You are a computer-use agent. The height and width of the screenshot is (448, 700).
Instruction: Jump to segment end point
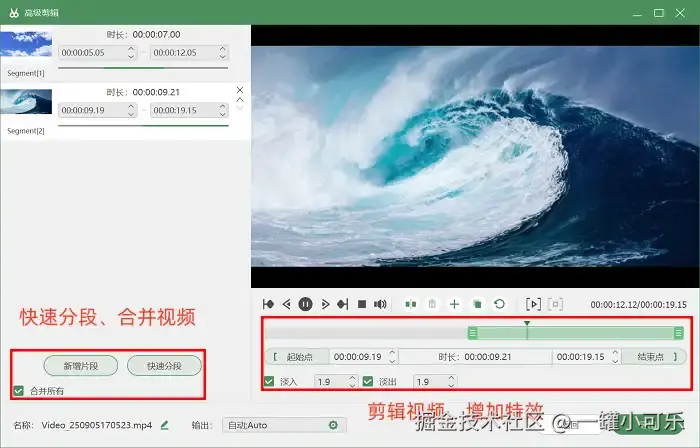coord(343,304)
